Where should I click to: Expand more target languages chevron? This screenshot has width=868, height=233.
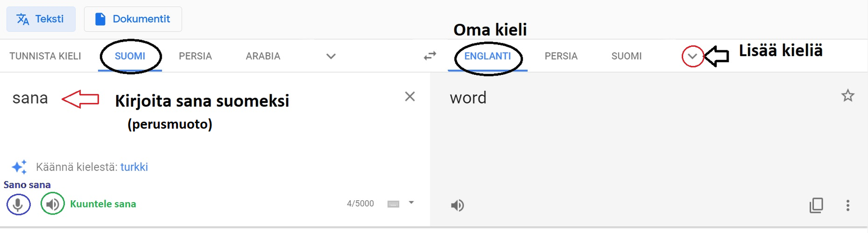(692, 56)
